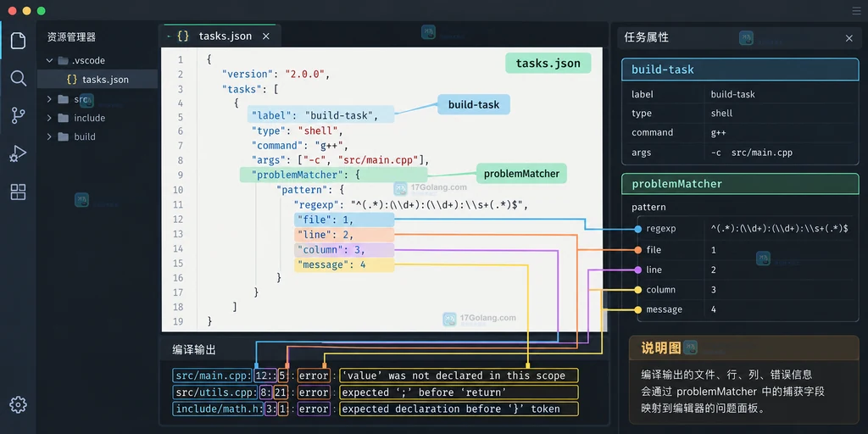Click line number 12: in compile output
The height and width of the screenshot is (434, 868).
pyautogui.click(x=265, y=376)
